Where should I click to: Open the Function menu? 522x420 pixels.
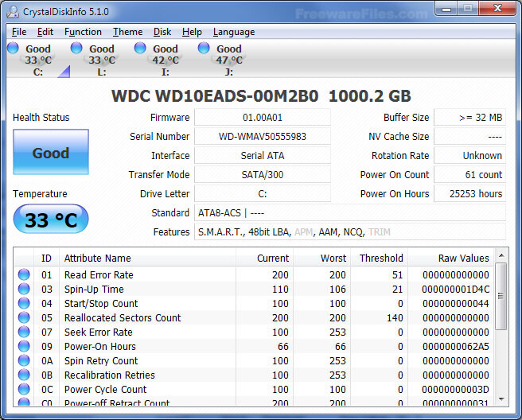point(83,32)
